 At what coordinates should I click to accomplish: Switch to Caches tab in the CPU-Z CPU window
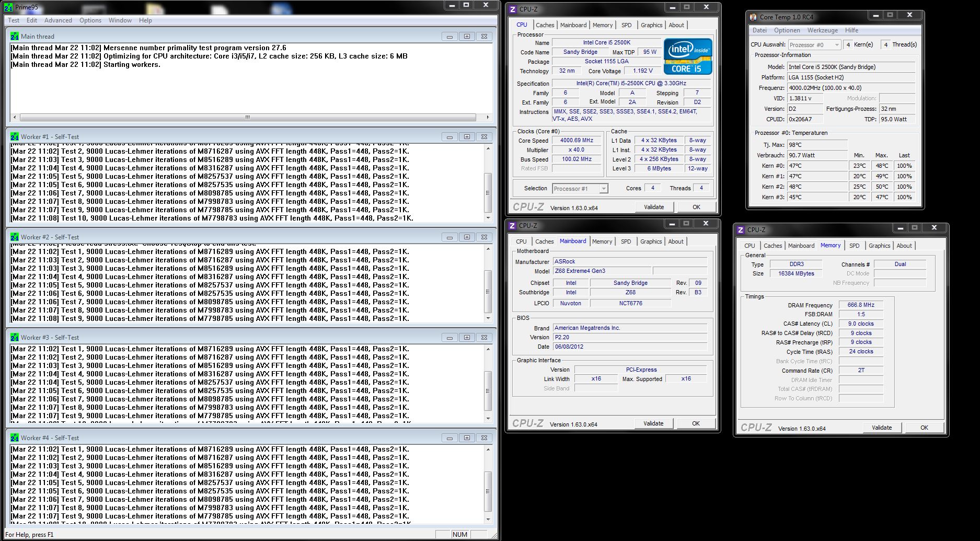pos(545,25)
